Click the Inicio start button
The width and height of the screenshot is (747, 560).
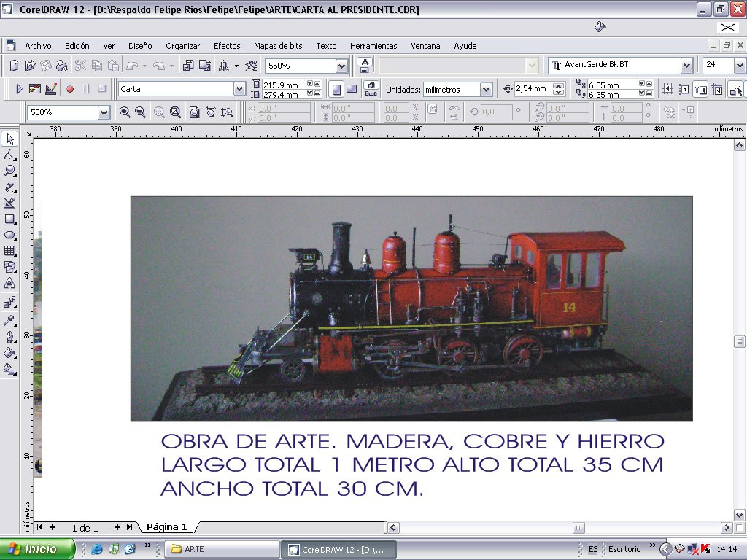[x=36, y=549]
